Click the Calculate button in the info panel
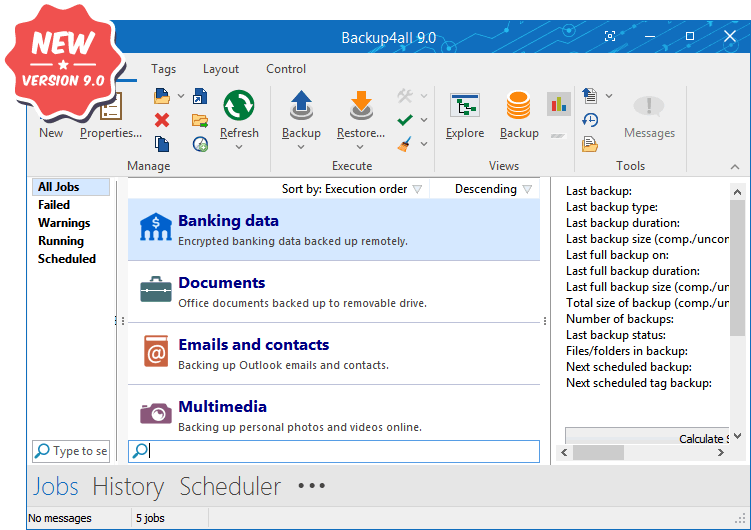This screenshot has height=530, width=751. pos(648,436)
